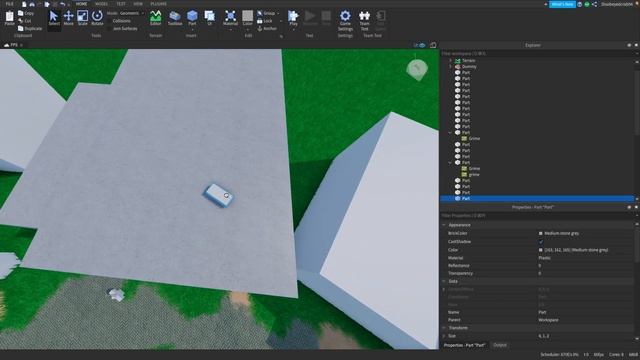Toggle the Join Surfaces checkbox
The width and height of the screenshot is (640, 360).
coord(109,29)
